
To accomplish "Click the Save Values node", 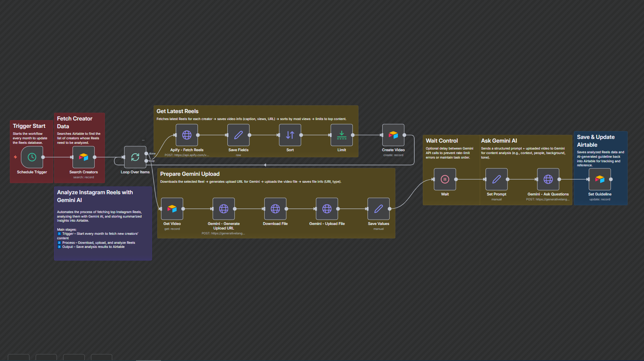I will pyautogui.click(x=379, y=209).
